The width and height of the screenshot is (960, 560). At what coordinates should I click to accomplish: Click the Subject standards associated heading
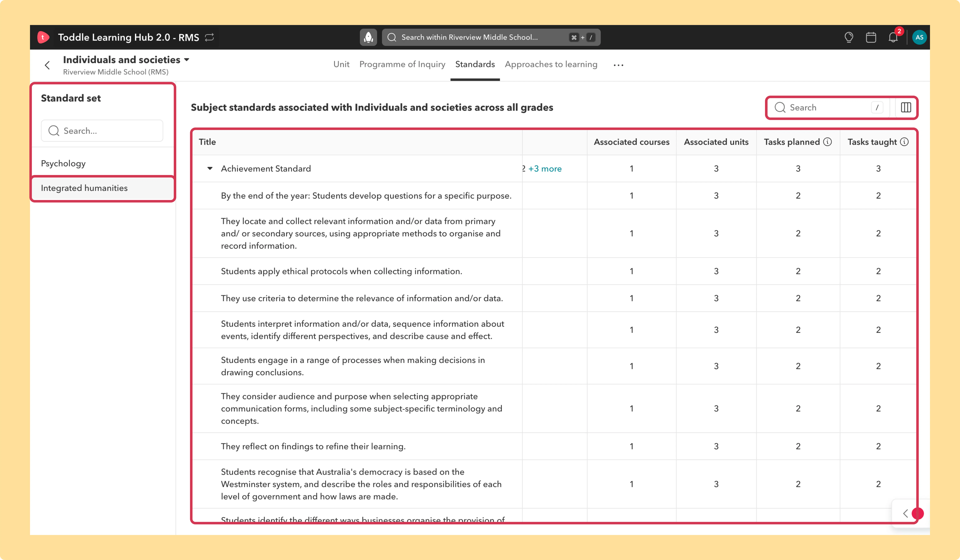[372, 108]
